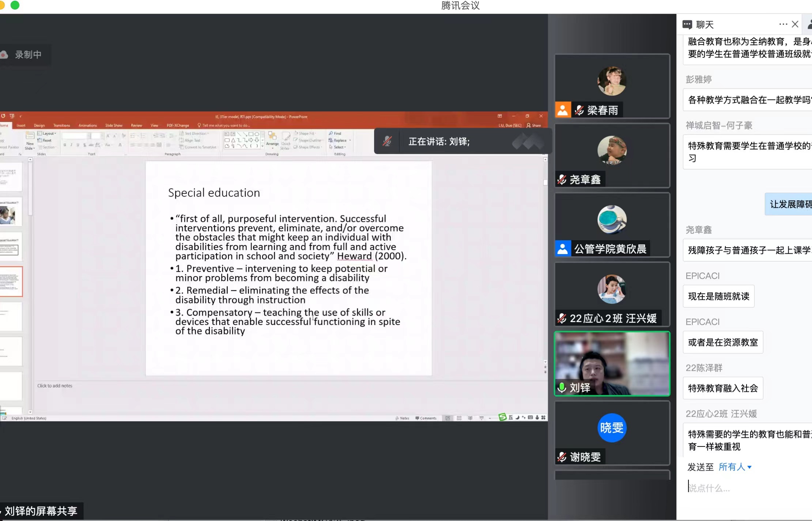Click the zoom out minus on slider
Image resolution: width=812 pixels, height=521 pixels.
(490, 418)
